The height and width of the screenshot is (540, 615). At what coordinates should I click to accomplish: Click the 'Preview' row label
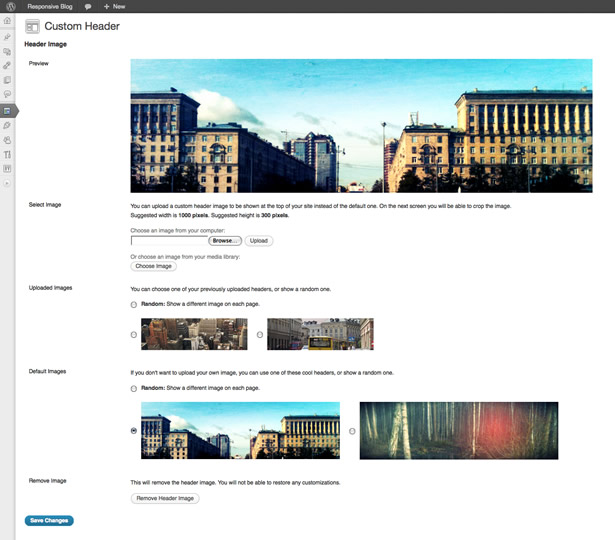(x=38, y=64)
